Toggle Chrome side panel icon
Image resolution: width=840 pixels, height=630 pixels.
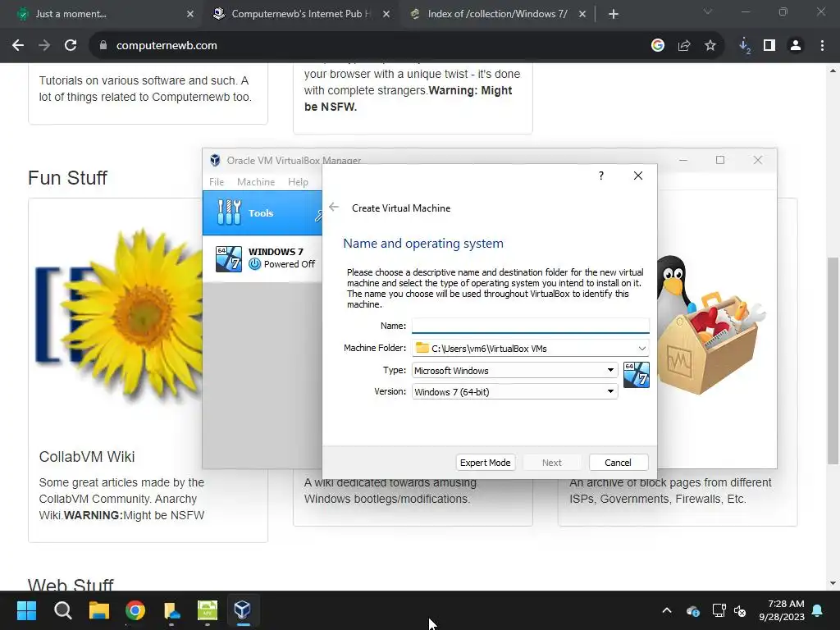tap(769, 46)
